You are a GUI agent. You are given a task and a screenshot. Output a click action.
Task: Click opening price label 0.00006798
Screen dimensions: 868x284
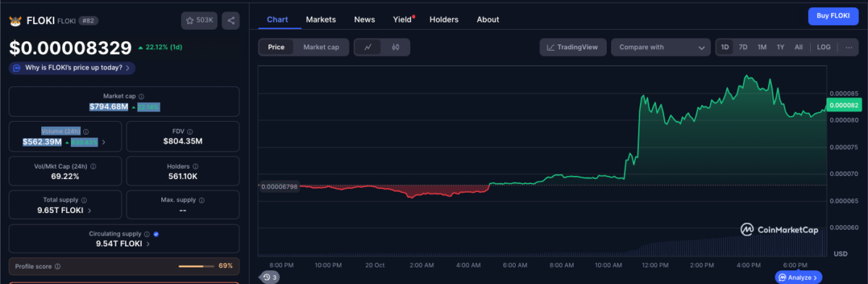pyautogui.click(x=279, y=186)
